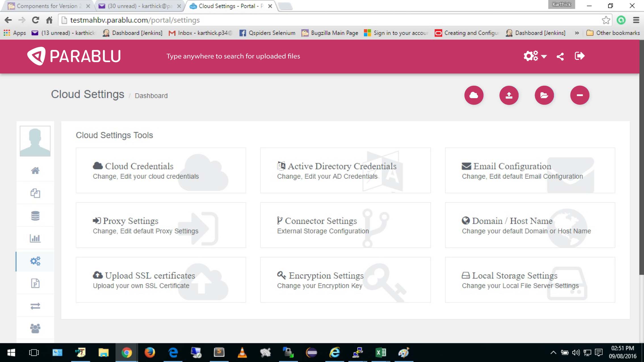The height and width of the screenshot is (362, 644).
Task: Click the Dashboard breadcrumb link
Action: 151,96
